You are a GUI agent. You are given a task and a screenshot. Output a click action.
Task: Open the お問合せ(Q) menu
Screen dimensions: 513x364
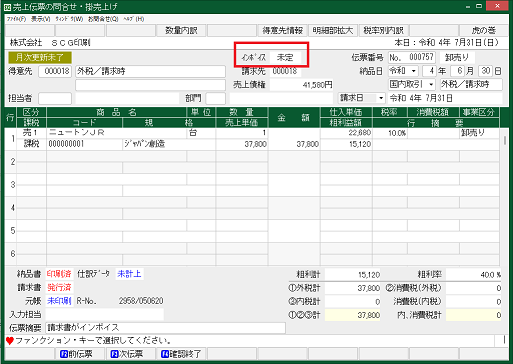103,19
